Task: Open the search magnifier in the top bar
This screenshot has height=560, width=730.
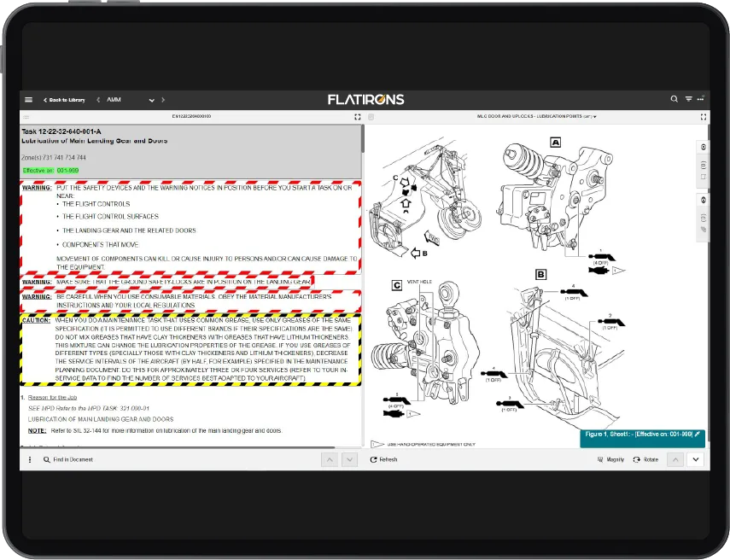Action: (x=674, y=99)
